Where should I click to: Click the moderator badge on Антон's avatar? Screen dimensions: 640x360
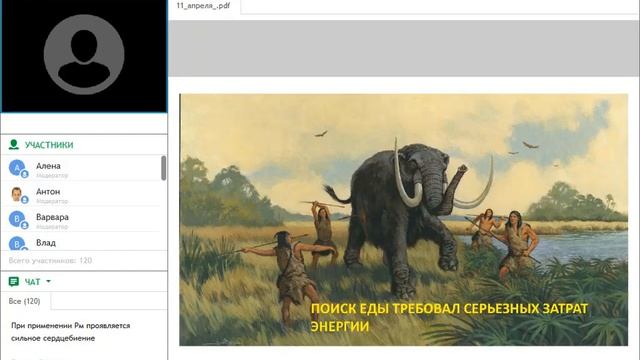click(x=24, y=200)
